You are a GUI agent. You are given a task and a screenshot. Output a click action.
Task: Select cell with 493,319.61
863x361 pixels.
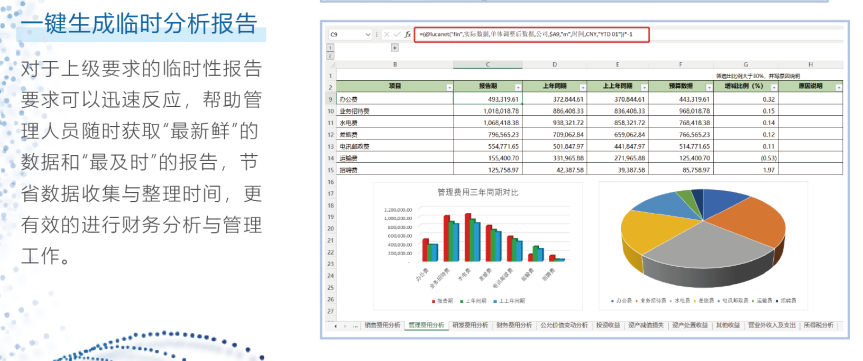click(488, 99)
